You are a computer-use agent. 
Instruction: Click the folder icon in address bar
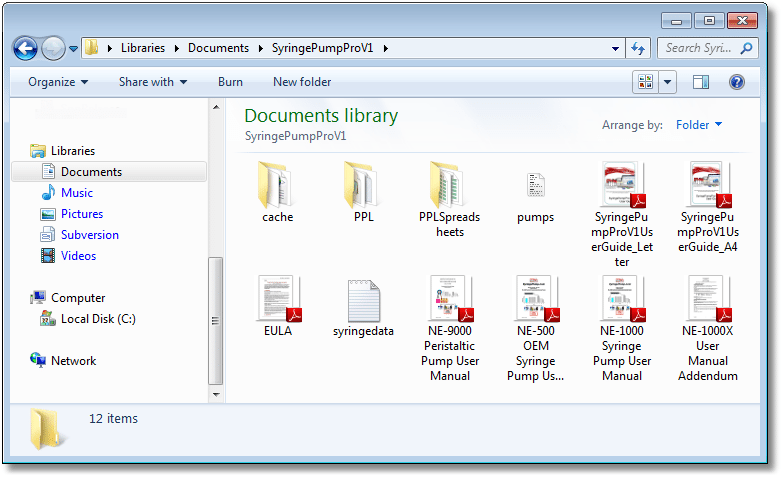[91, 48]
